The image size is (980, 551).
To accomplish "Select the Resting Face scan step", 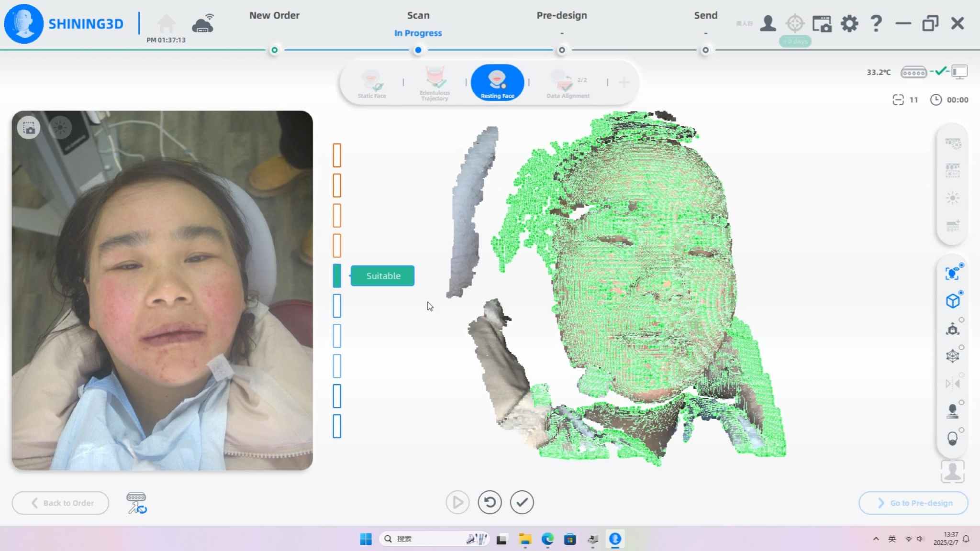I will (497, 83).
